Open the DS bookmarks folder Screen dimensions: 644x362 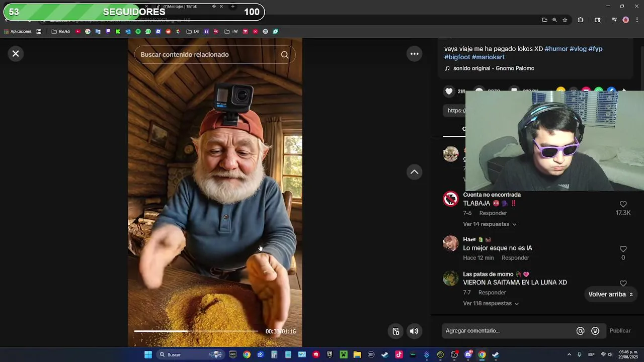click(x=193, y=32)
